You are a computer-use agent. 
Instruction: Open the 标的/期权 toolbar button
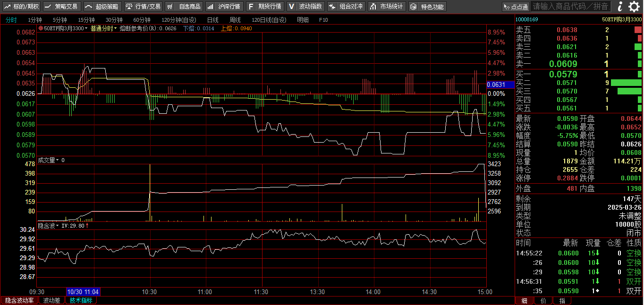coord(22,6)
